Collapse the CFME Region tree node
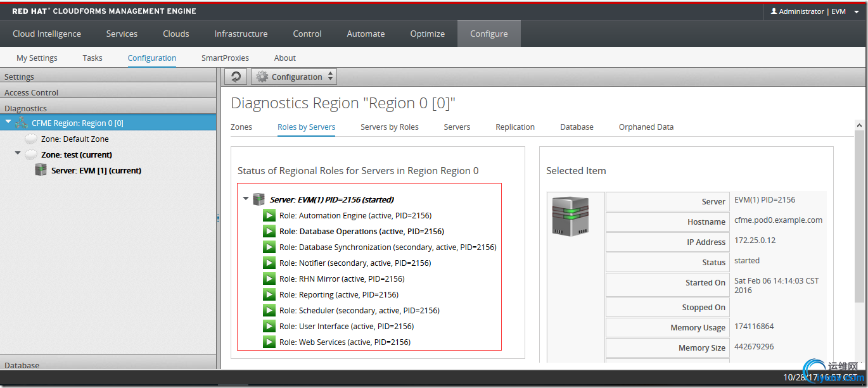 click(8, 122)
